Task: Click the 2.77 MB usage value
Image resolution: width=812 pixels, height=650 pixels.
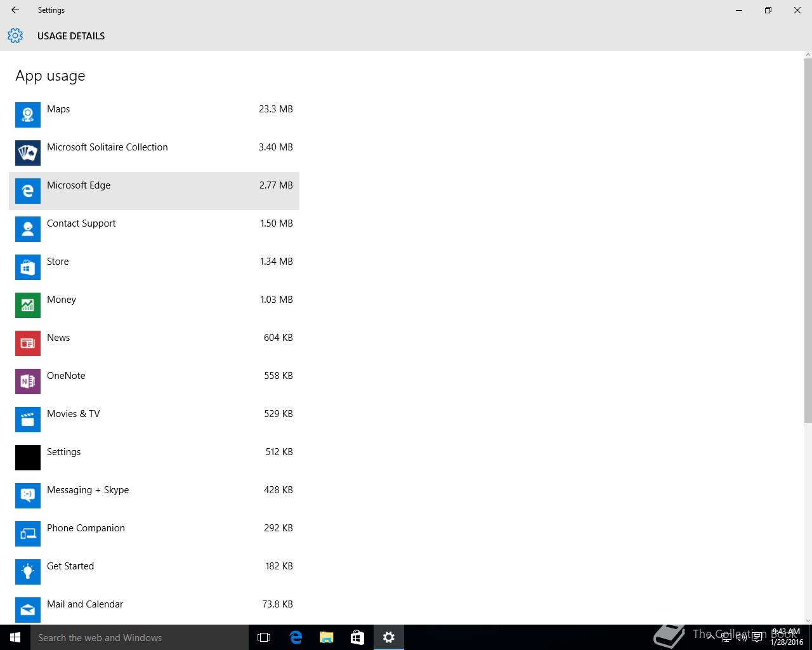Action: point(276,185)
